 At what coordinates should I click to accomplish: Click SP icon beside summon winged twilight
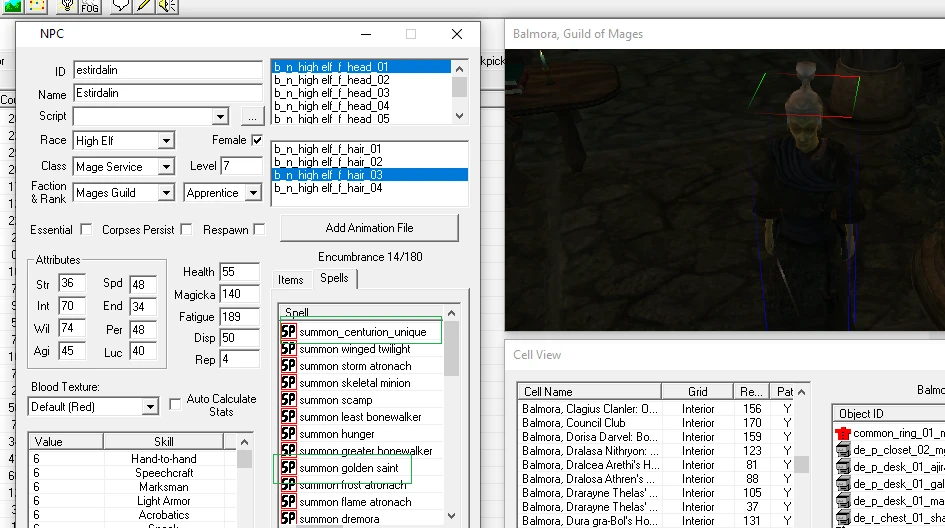click(289, 348)
